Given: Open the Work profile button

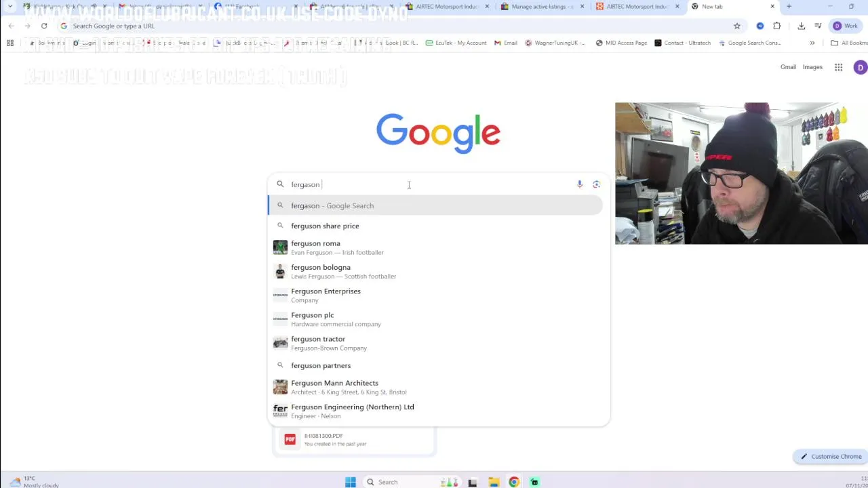Looking at the screenshot, I should tap(846, 26).
